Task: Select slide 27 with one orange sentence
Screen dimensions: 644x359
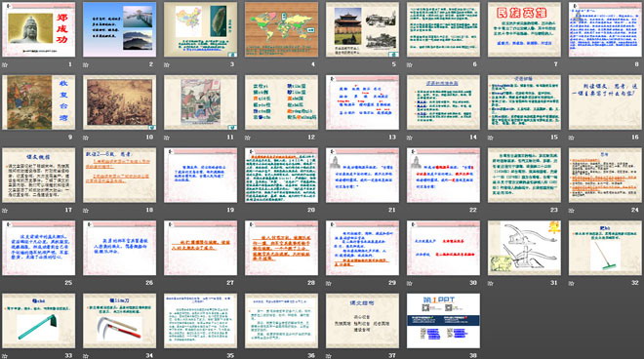Action: click(x=200, y=248)
